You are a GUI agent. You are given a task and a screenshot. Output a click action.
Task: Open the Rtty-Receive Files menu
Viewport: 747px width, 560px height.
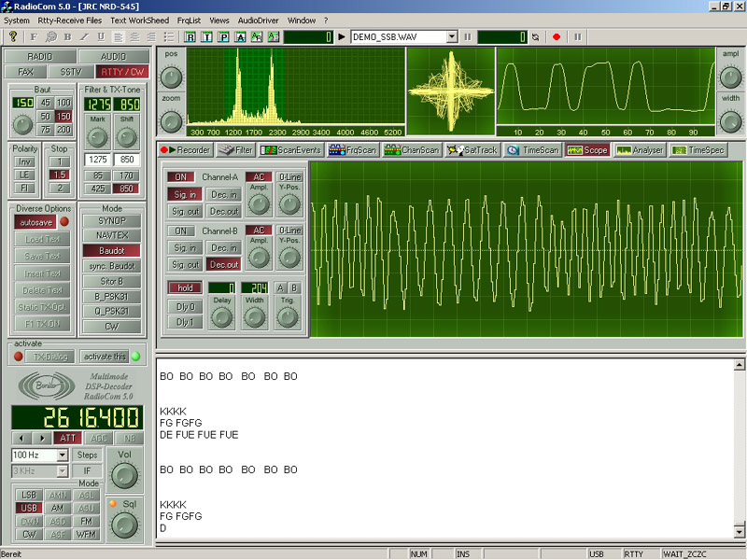[x=69, y=21]
